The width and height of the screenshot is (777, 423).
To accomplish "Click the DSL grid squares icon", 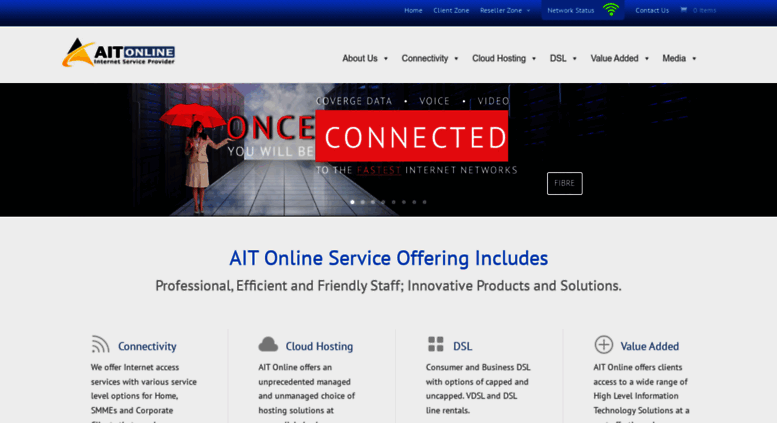I will tap(436, 344).
